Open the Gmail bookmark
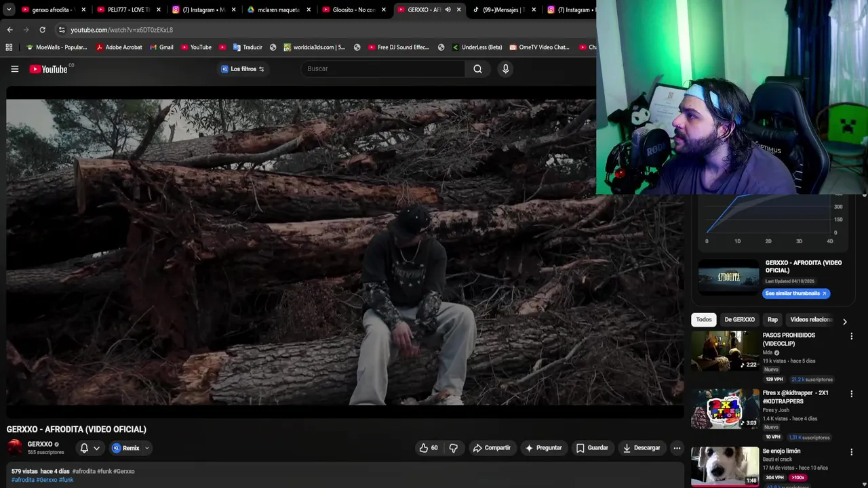This screenshot has height=488, width=868. coord(161,47)
